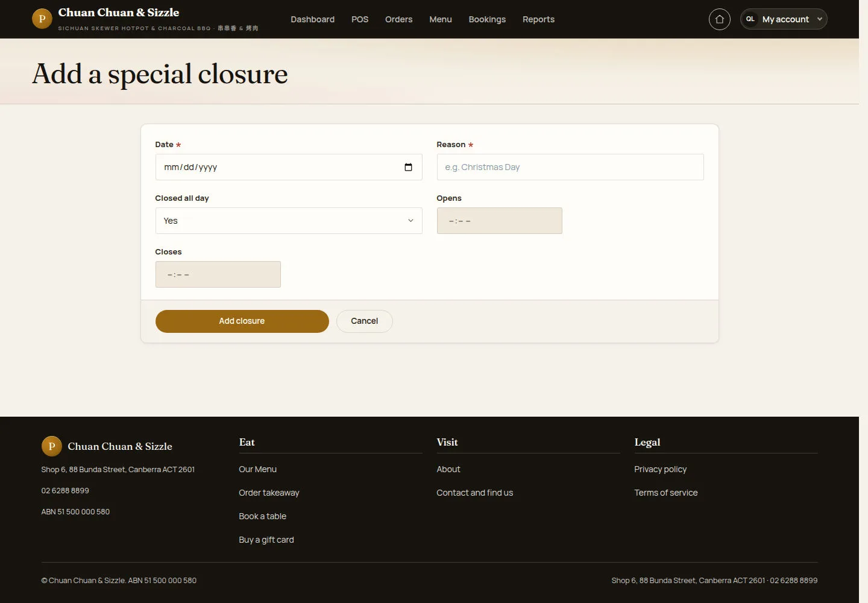Expand the Closed all day select

pyautogui.click(x=289, y=221)
